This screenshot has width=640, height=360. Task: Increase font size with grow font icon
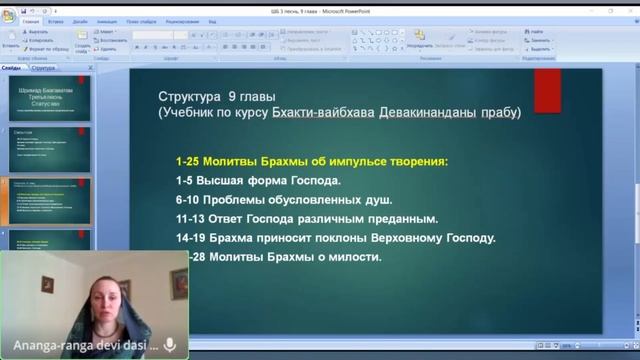[x=193, y=36]
